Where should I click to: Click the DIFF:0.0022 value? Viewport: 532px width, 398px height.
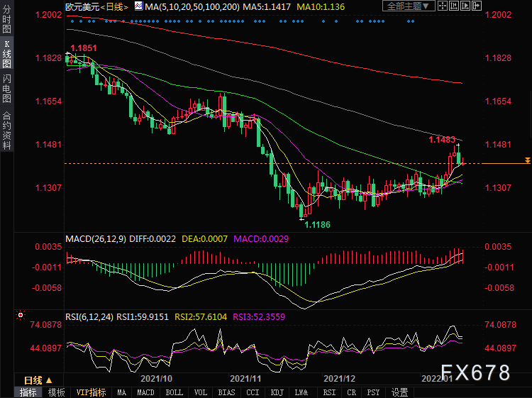[153, 239]
